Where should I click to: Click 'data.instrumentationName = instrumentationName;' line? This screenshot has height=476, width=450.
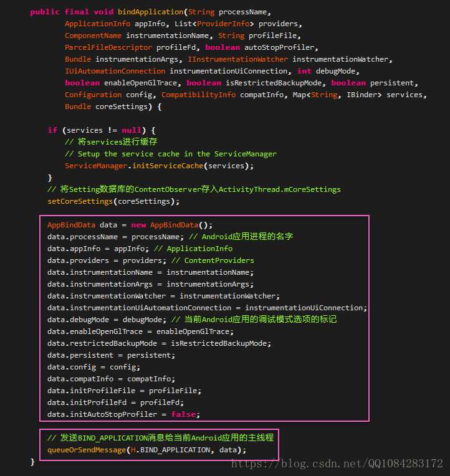pos(150,272)
